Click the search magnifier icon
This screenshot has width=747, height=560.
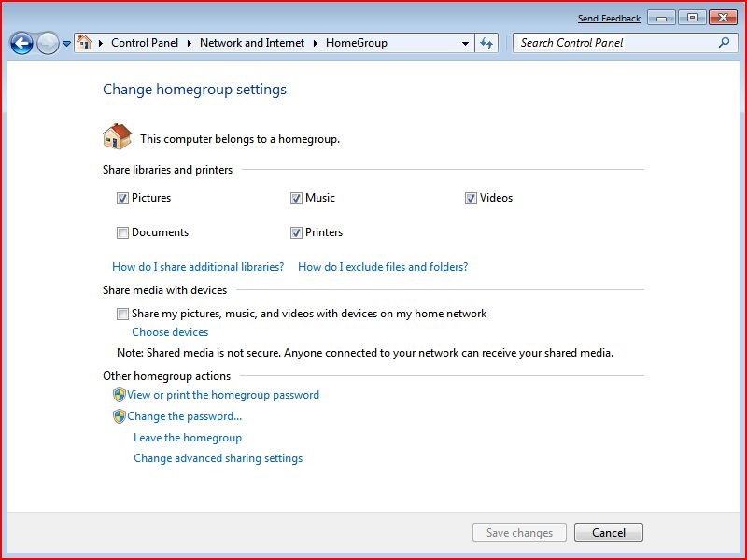[x=725, y=43]
